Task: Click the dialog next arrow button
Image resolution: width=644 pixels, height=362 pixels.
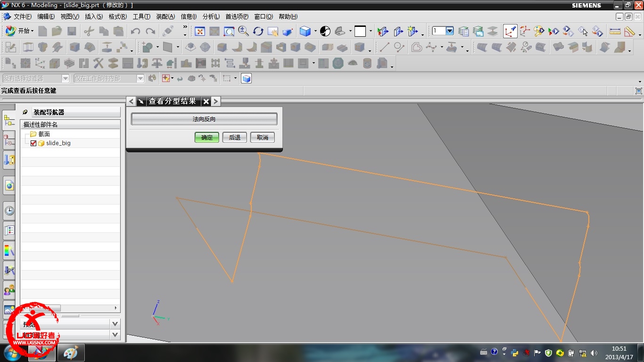Action: pyautogui.click(x=215, y=101)
